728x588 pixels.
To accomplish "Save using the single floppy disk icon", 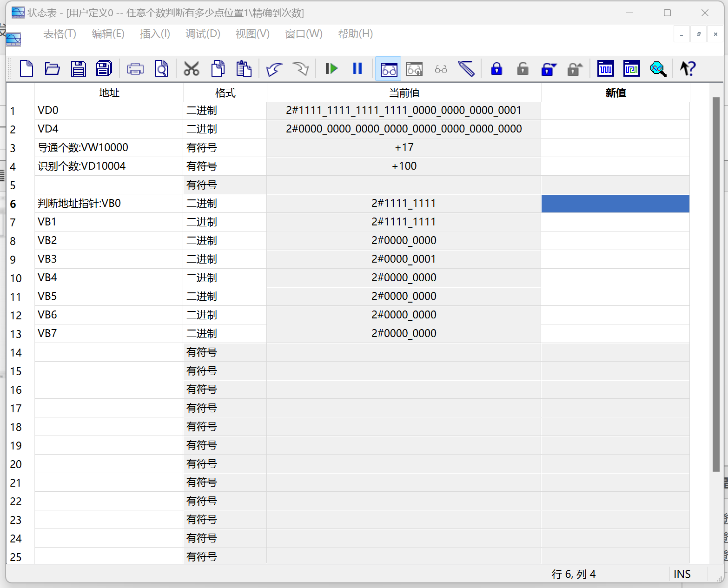I will [78, 69].
